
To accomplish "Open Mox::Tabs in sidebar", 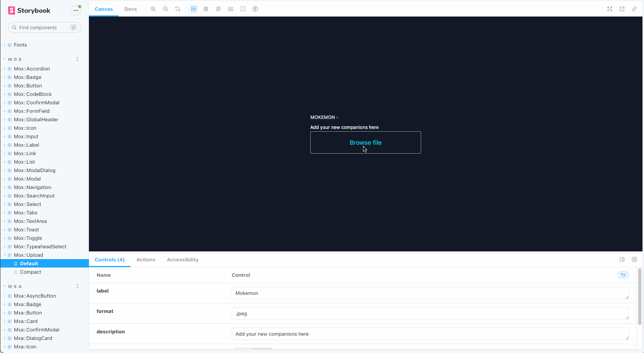I will click(x=25, y=213).
